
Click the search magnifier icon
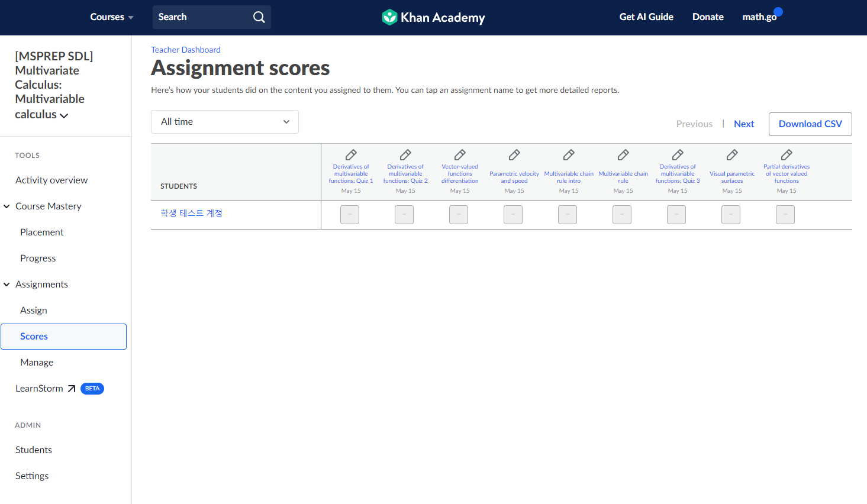tap(259, 17)
